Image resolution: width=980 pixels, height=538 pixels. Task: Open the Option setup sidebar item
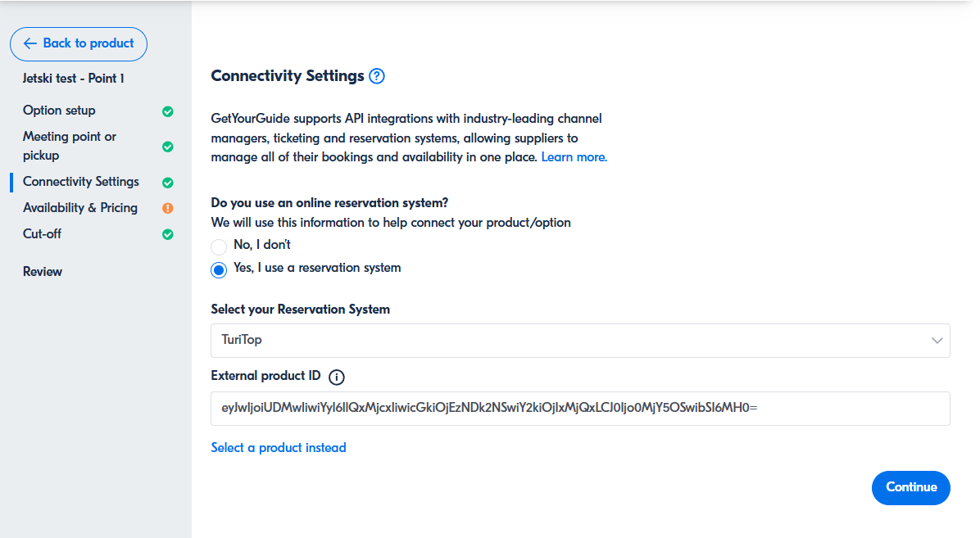pos(59,111)
